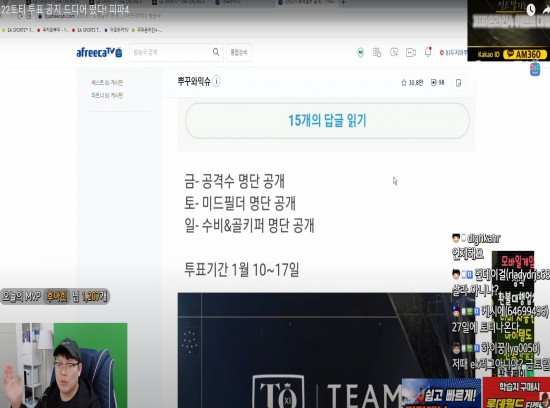Click the 쉽고 빠르게 ad banner
Viewport: 550px width, 408px height.
442,393
